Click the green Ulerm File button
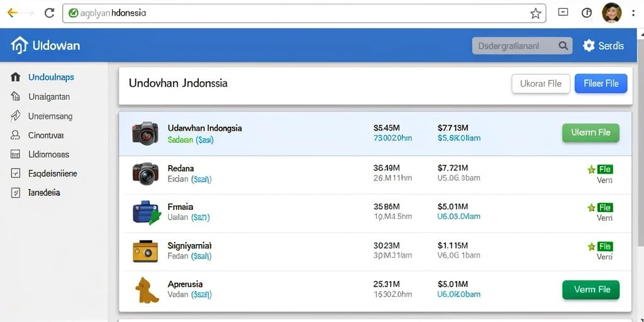 click(591, 133)
